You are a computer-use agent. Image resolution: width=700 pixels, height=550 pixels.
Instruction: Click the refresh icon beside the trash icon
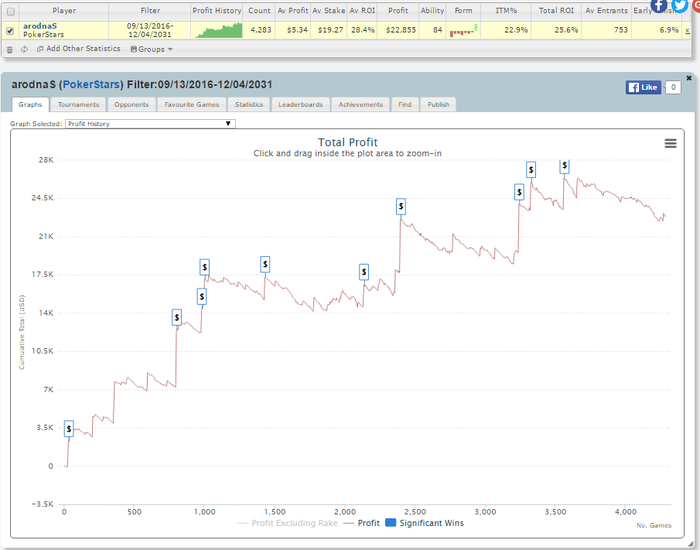24,50
